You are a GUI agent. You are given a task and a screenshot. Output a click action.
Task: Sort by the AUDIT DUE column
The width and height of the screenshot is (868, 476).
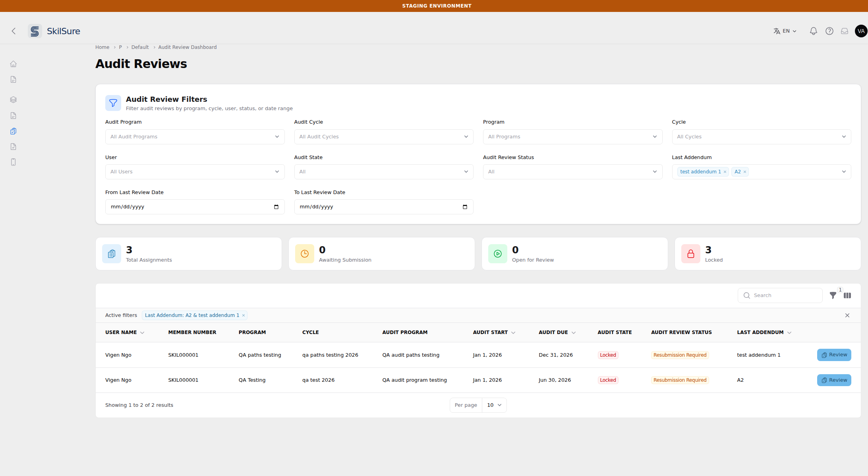click(x=557, y=332)
